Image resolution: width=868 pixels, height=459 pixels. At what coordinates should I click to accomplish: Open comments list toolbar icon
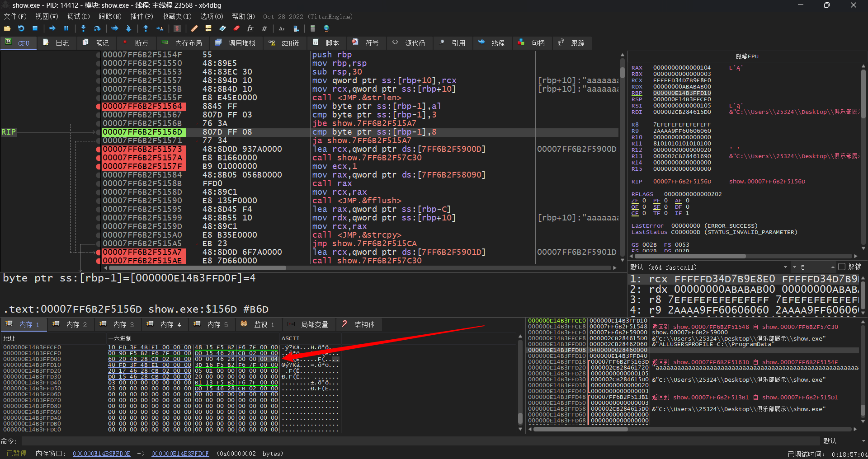208,28
